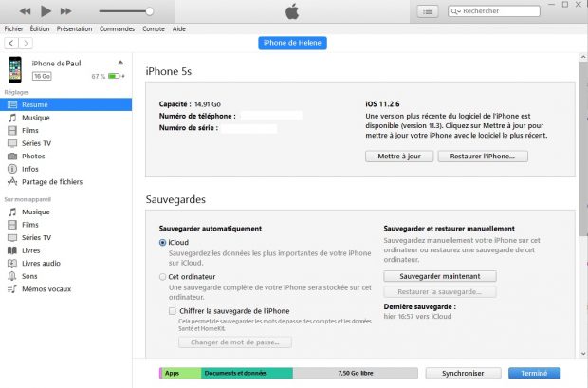Screen dimensions: 588x388
Task: Adjust the volume slider knob
Action: click(x=149, y=11)
